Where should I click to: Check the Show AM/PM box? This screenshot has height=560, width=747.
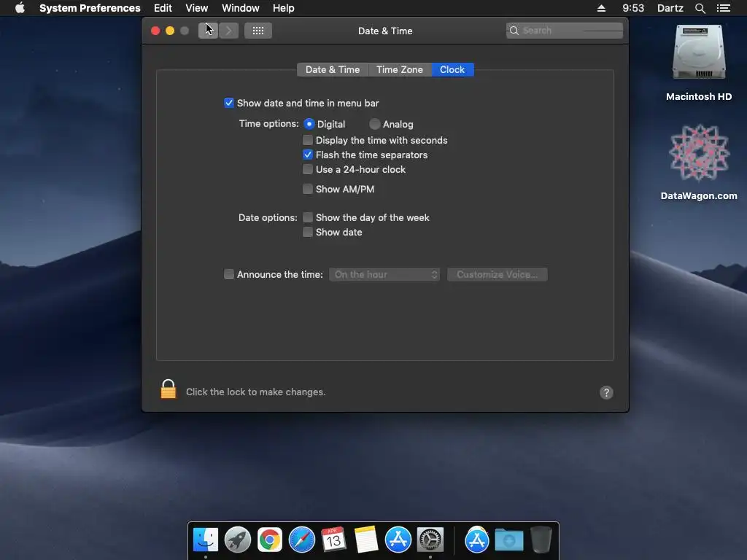coord(308,189)
